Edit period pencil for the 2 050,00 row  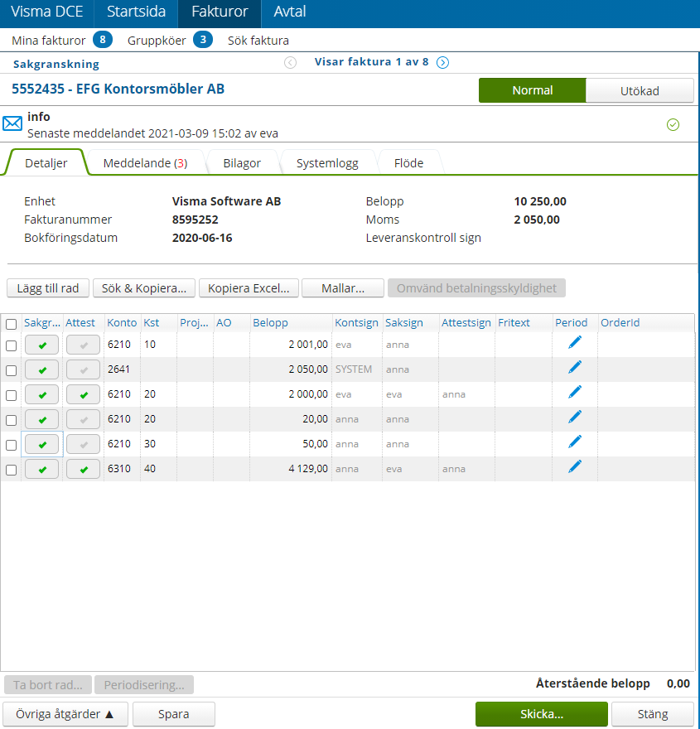coord(575,368)
